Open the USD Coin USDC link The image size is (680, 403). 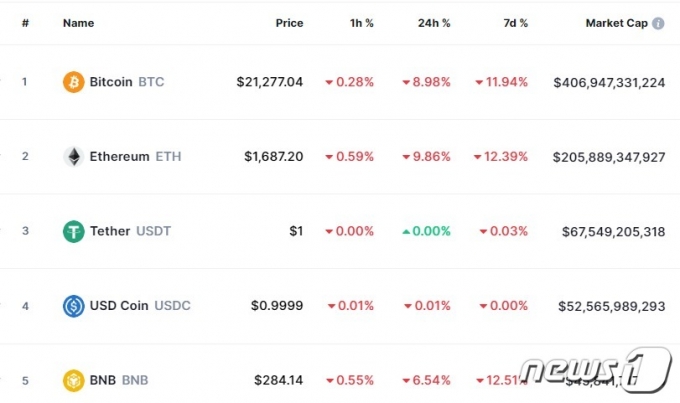click(x=140, y=306)
